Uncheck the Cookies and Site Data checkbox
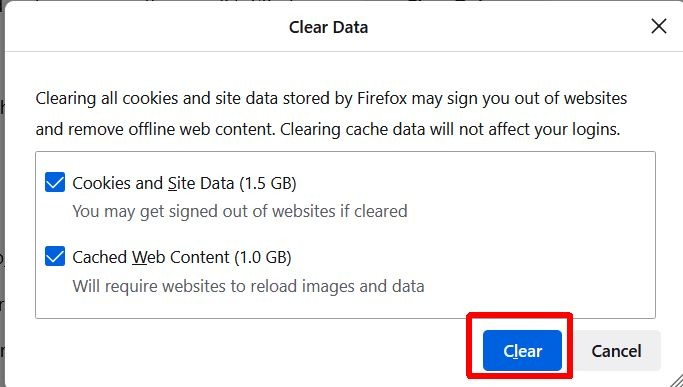 point(55,182)
